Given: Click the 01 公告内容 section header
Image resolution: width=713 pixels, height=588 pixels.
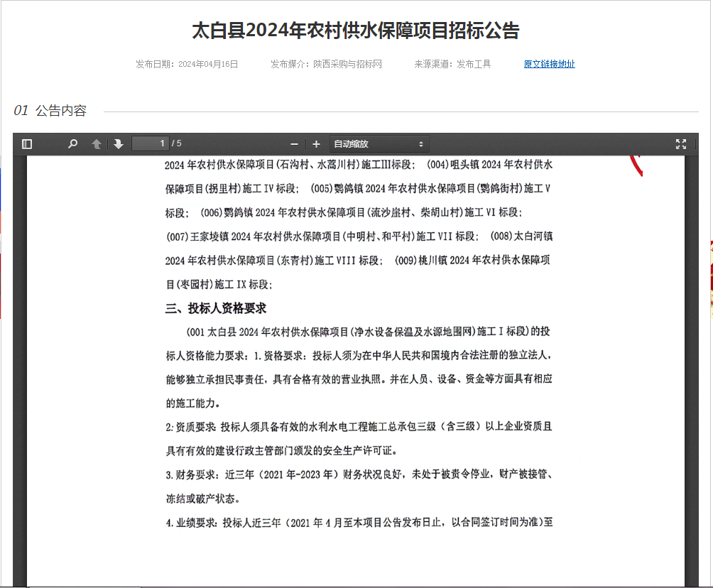Looking at the screenshot, I should [50, 111].
